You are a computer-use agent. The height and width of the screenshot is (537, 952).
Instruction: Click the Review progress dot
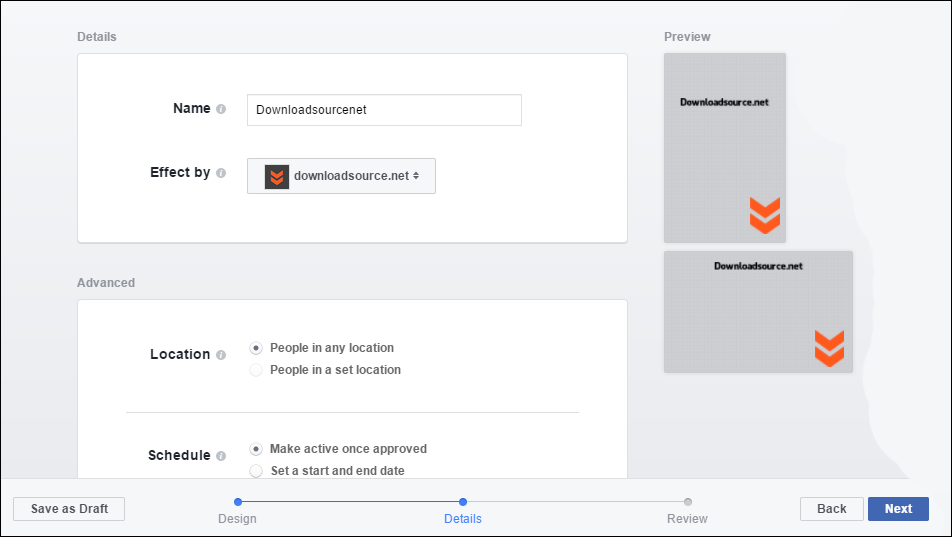688,502
